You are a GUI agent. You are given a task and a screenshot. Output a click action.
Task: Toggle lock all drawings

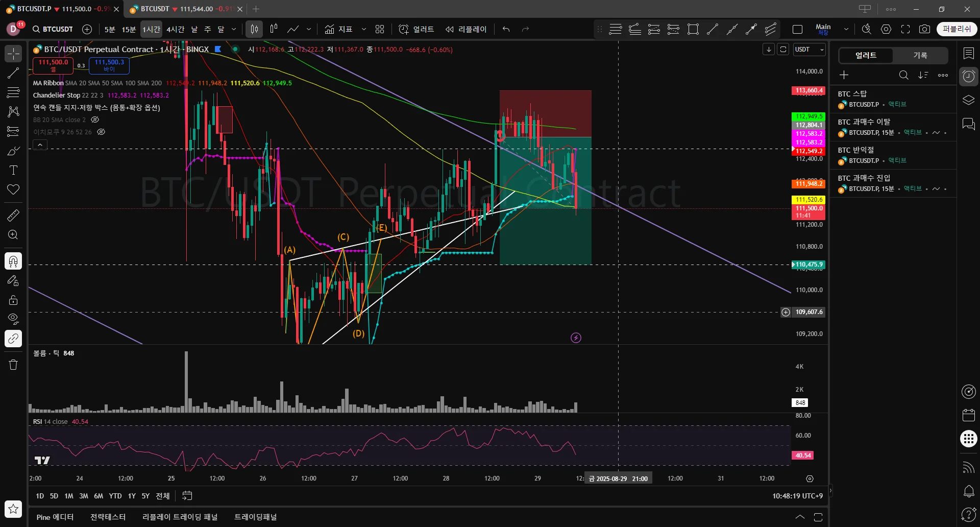tap(13, 300)
